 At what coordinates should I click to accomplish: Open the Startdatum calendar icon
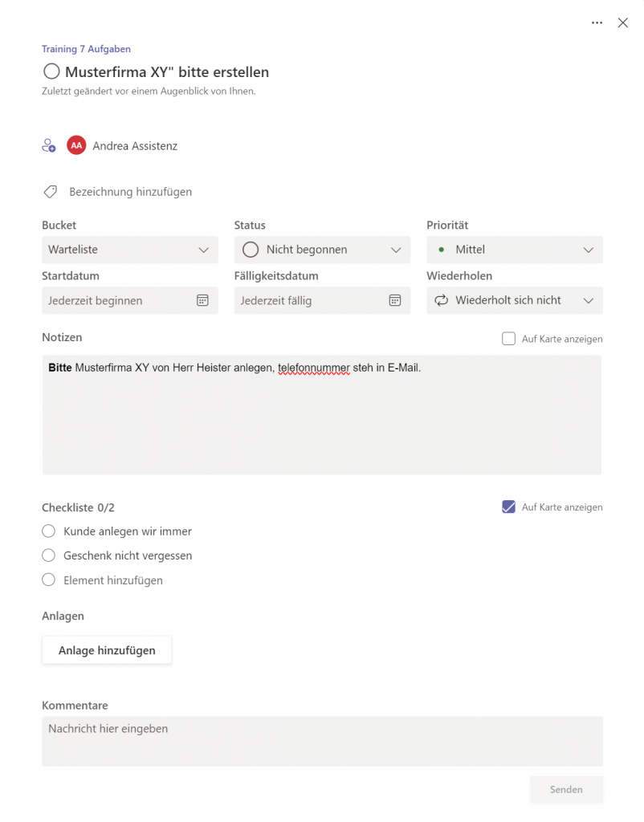pos(202,300)
